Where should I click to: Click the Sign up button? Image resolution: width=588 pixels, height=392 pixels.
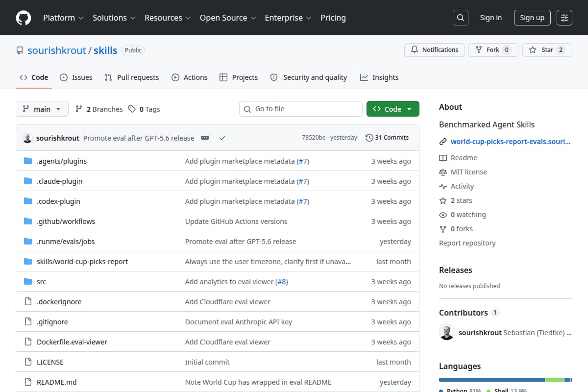coord(532,18)
